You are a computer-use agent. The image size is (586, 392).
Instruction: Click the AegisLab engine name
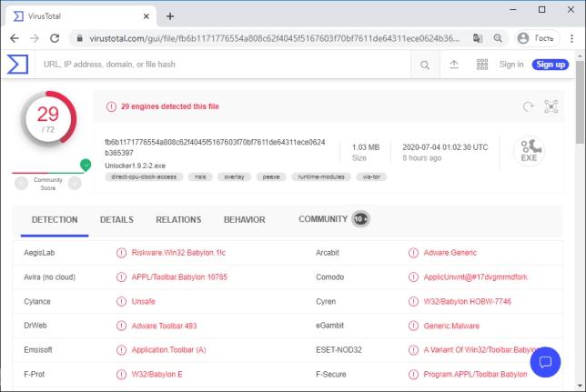tap(39, 253)
